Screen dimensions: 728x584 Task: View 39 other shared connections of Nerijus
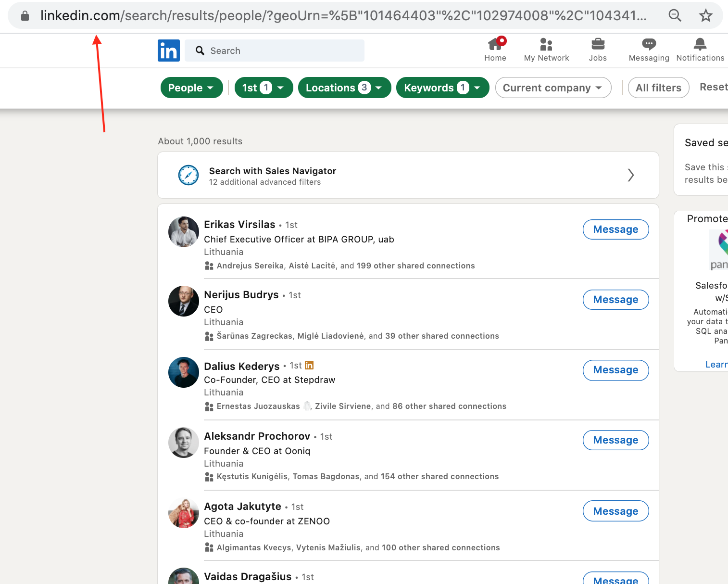(x=442, y=336)
